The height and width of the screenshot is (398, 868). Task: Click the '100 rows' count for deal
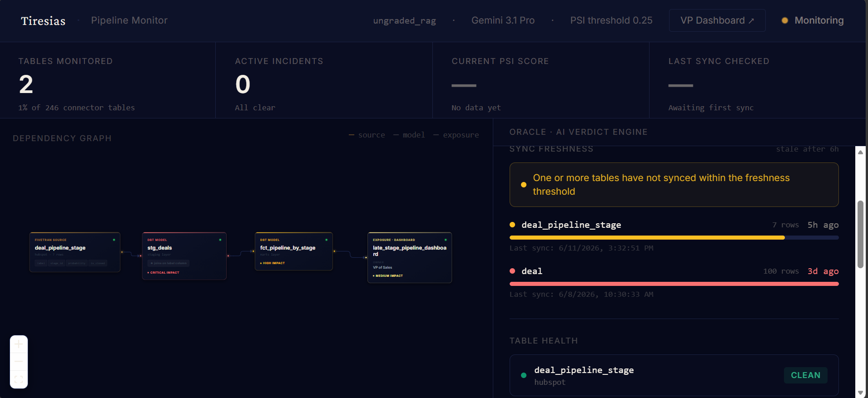tap(781, 271)
